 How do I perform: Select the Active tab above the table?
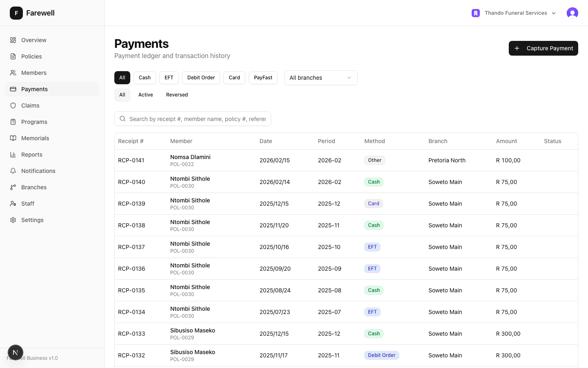point(145,94)
